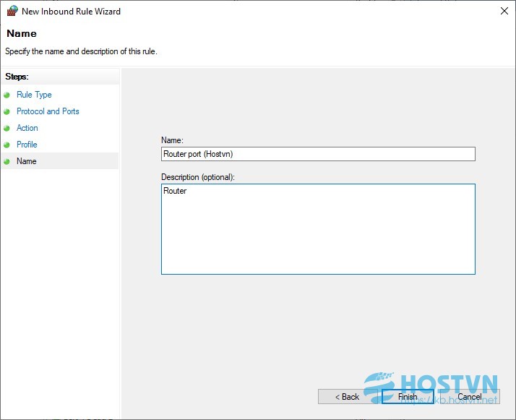
Task: Click the bold 'Name' page heading
Action: coord(22,33)
